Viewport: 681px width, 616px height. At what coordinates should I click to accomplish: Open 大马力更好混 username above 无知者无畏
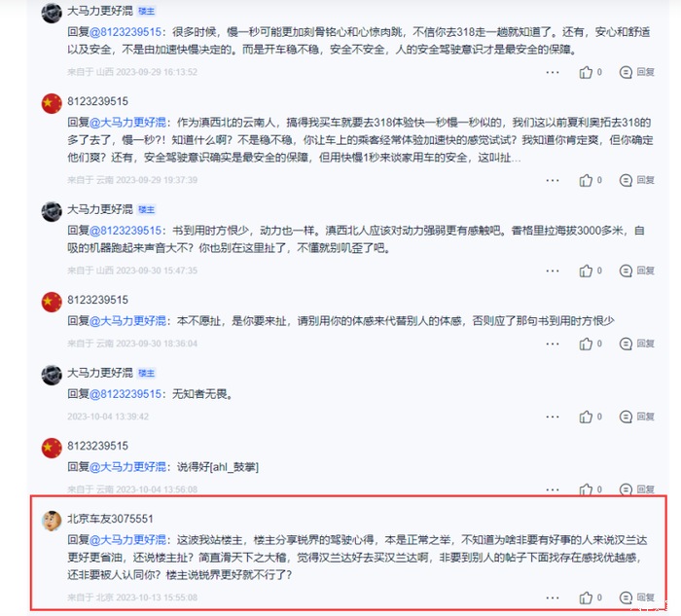click(x=100, y=373)
